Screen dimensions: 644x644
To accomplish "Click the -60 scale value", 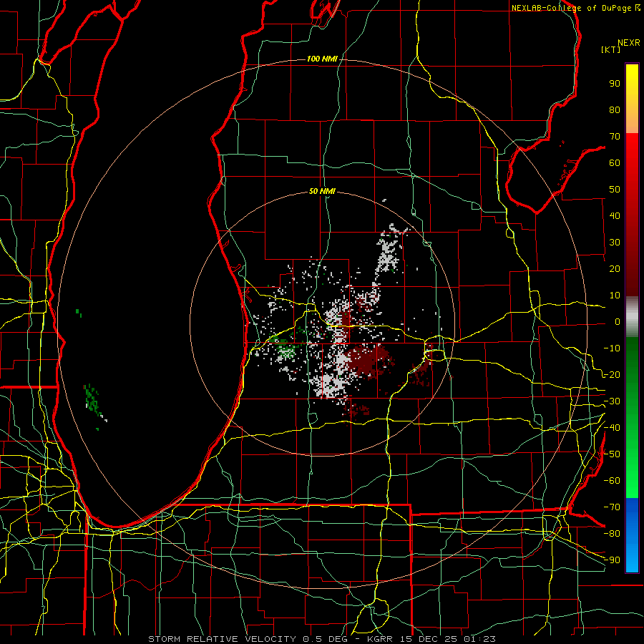I will click(612, 481).
